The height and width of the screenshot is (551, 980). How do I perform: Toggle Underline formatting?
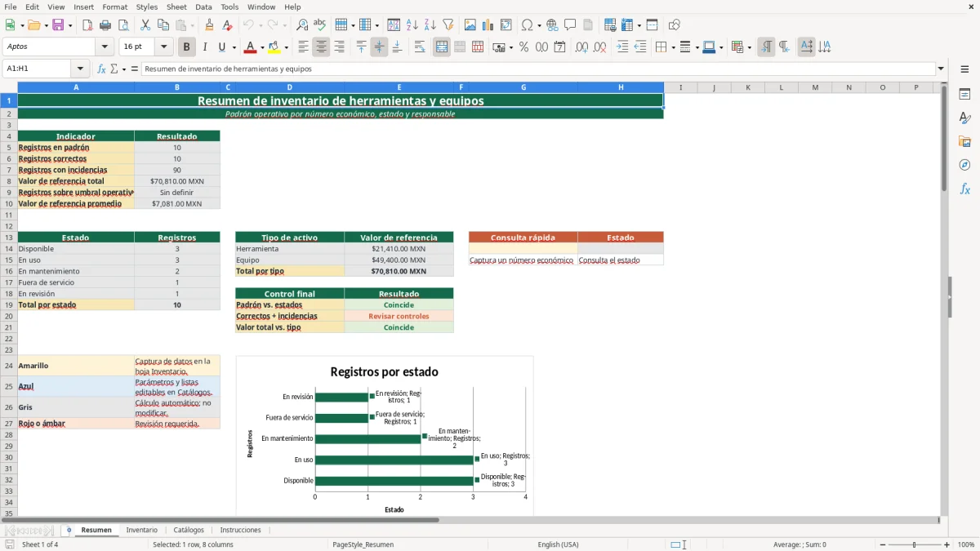(222, 47)
